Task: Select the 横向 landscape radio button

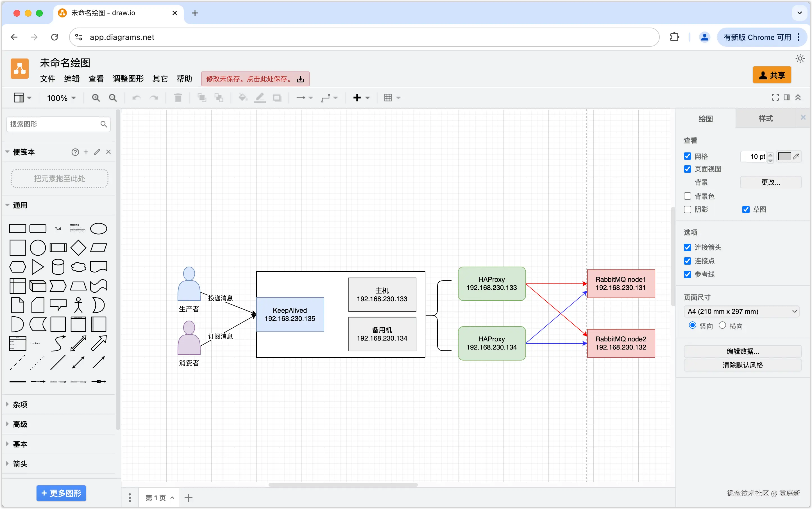Action: point(722,325)
